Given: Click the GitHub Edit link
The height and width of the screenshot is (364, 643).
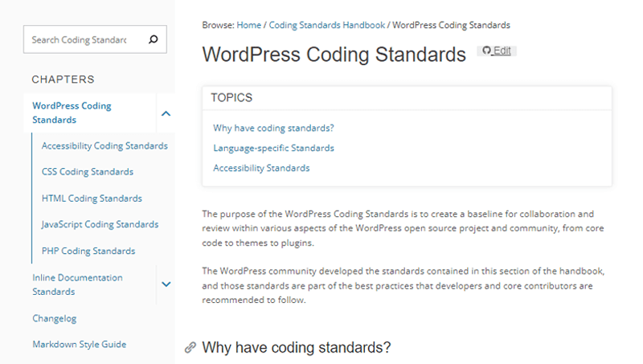Looking at the screenshot, I should [x=497, y=51].
